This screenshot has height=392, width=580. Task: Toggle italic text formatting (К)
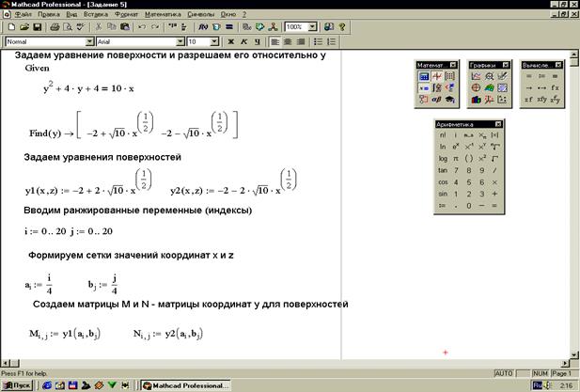point(243,41)
